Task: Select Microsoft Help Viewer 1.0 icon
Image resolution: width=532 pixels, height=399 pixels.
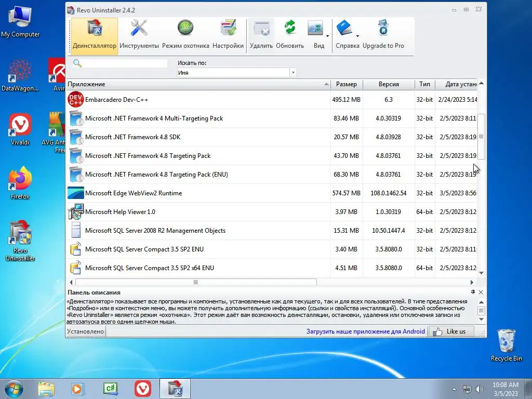Action: [x=76, y=211]
